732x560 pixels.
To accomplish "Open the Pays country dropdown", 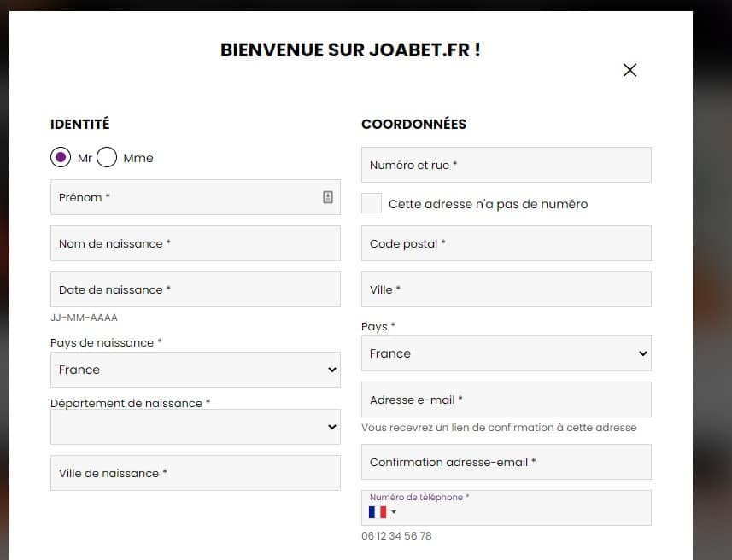I will (507, 353).
